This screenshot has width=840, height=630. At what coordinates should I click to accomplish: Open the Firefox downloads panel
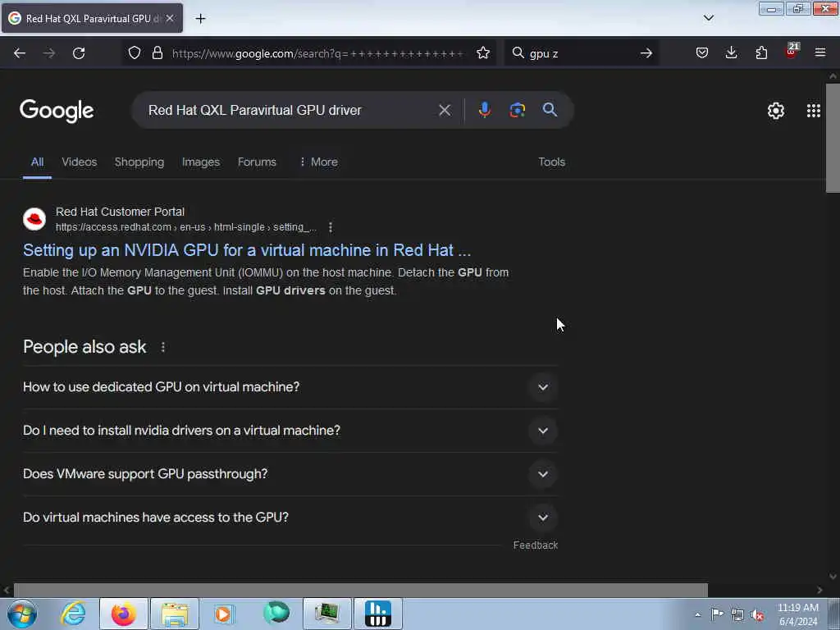pos(731,53)
